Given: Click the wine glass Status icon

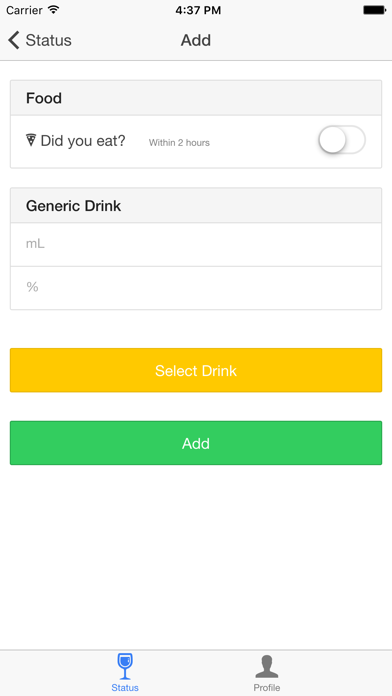Looking at the screenshot, I should (x=125, y=666).
